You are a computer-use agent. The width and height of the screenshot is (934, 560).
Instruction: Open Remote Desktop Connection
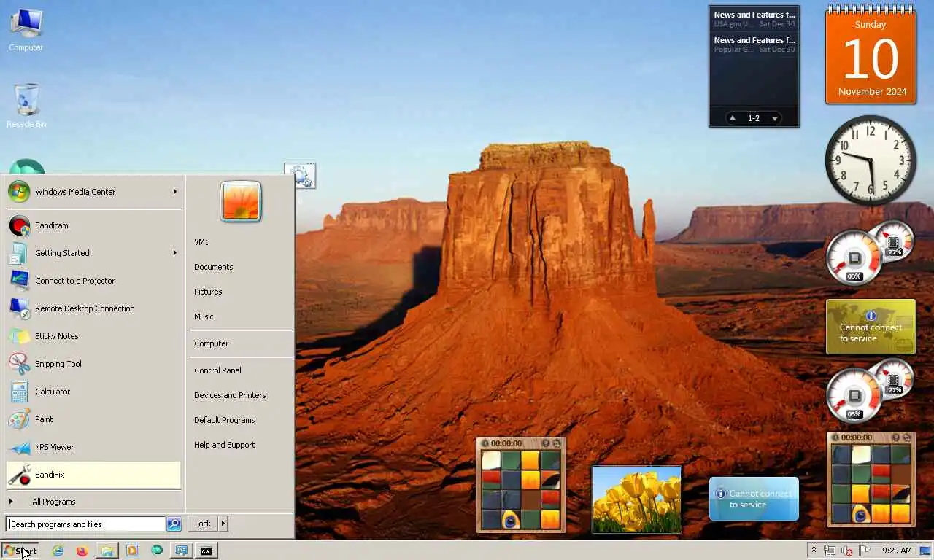(x=93, y=308)
